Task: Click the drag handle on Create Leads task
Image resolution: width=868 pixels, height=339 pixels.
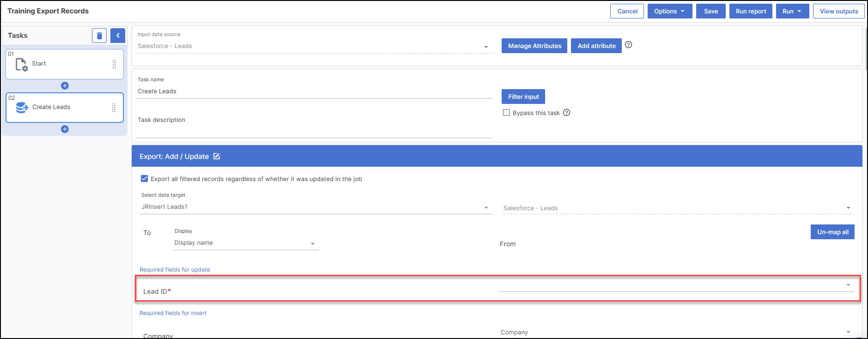Action: tap(114, 108)
